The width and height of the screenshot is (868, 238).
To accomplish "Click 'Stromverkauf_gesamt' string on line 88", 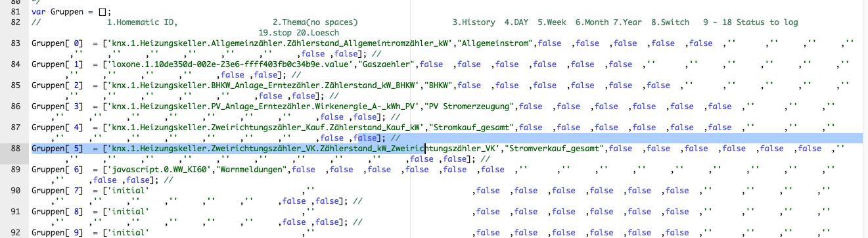I will tap(555, 149).
